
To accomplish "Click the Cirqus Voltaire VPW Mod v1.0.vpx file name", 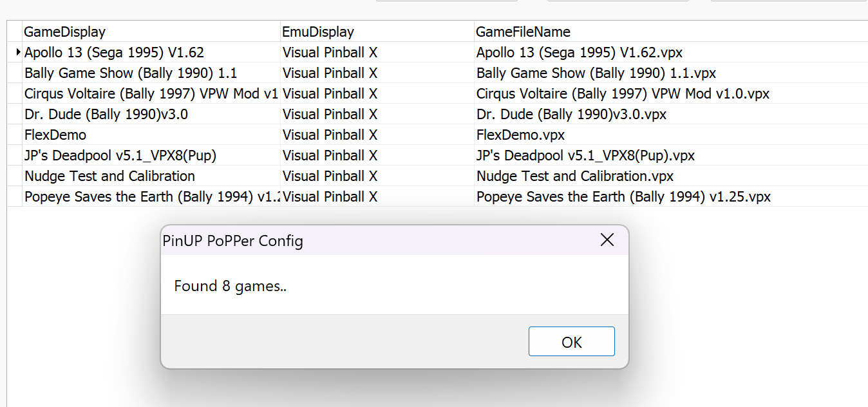I will click(623, 94).
